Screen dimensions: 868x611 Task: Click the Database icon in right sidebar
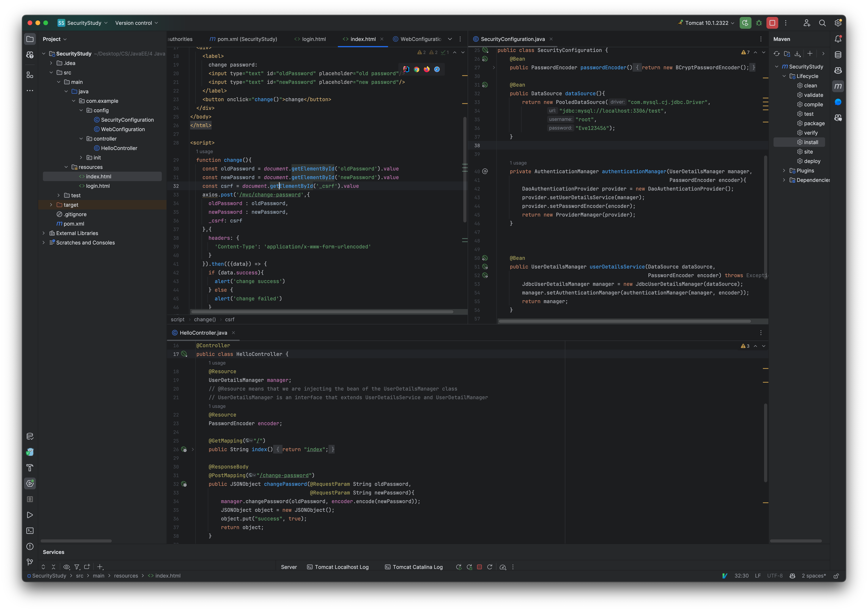[x=838, y=55]
